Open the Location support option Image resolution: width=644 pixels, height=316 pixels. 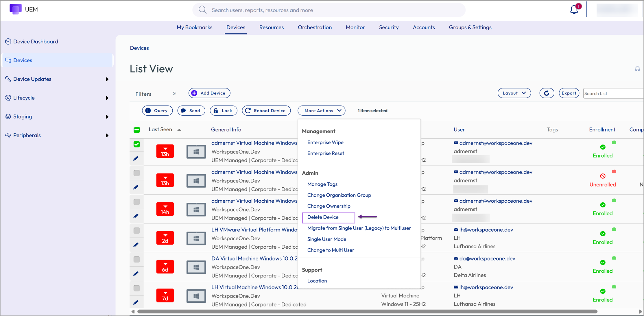[317, 281]
